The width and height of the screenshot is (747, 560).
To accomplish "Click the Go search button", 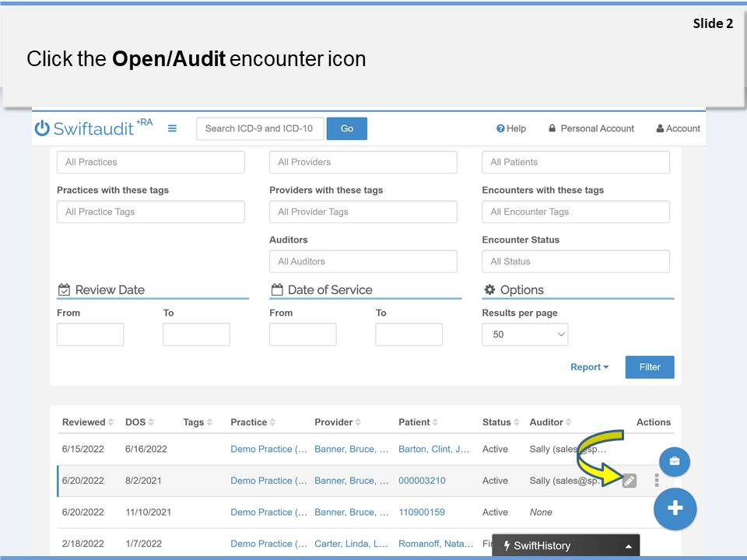I will point(346,128).
